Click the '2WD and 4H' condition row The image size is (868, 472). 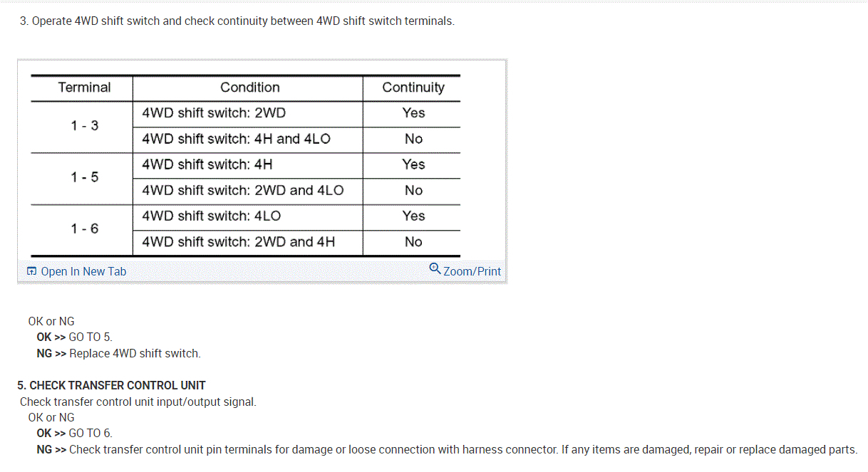point(238,242)
